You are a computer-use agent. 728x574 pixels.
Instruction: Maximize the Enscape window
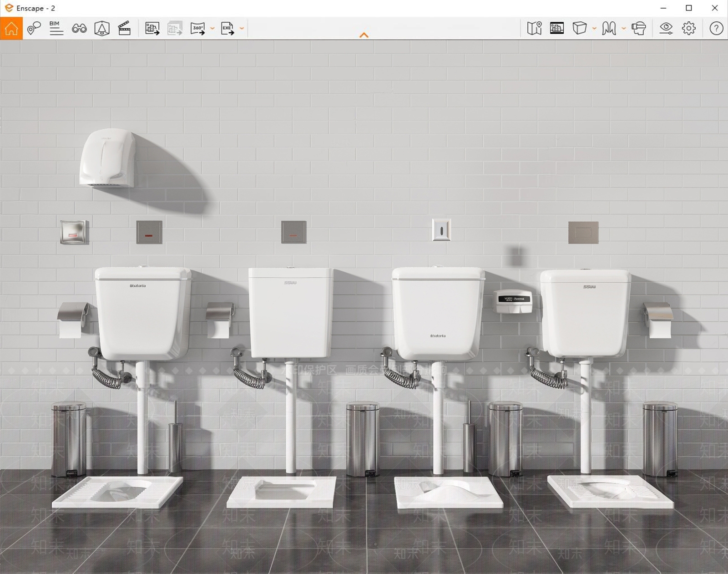689,8
